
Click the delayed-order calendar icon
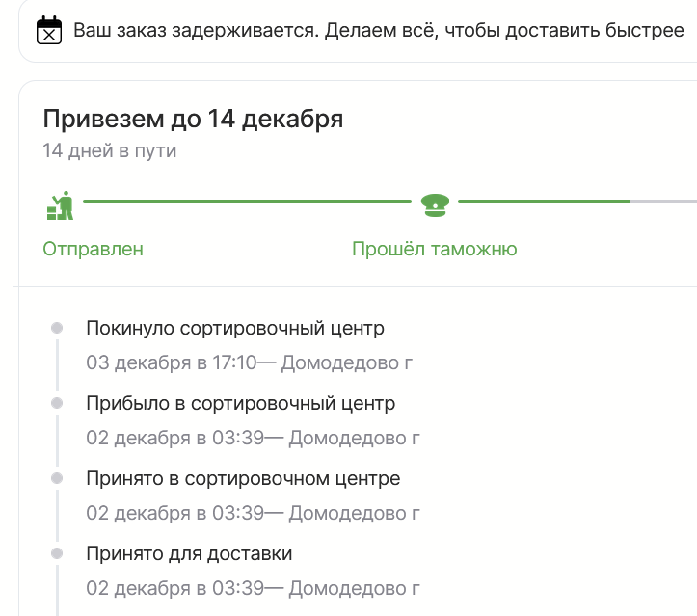[48, 31]
